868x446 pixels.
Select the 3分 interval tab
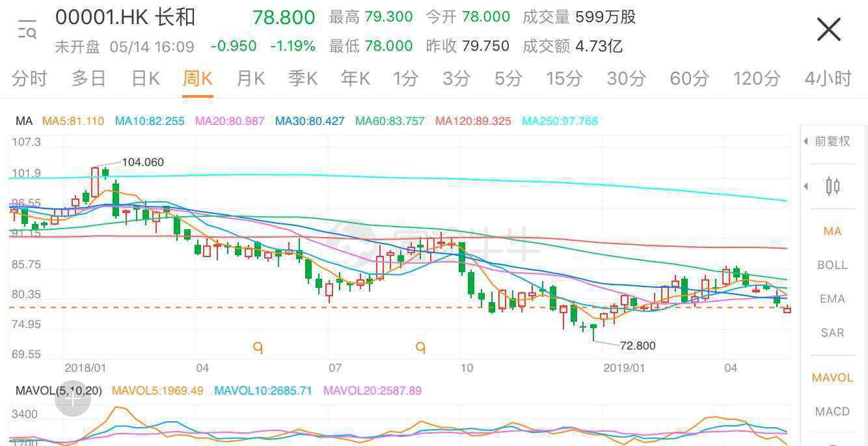[457, 79]
